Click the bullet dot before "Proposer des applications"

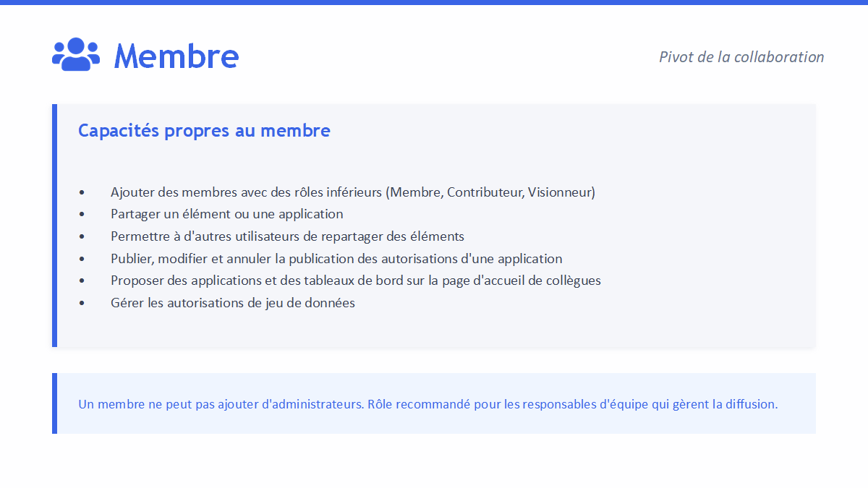[x=82, y=281]
